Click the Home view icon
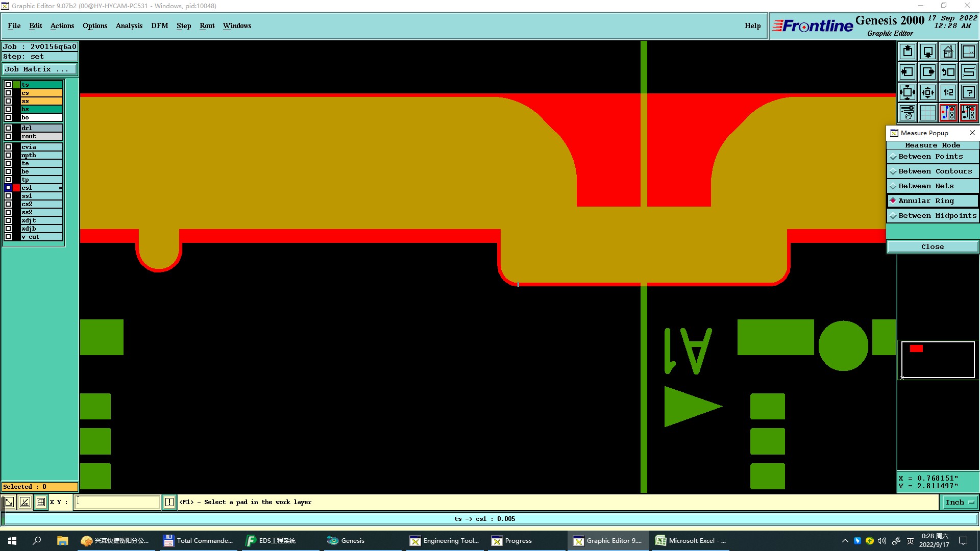 tap(948, 52)
